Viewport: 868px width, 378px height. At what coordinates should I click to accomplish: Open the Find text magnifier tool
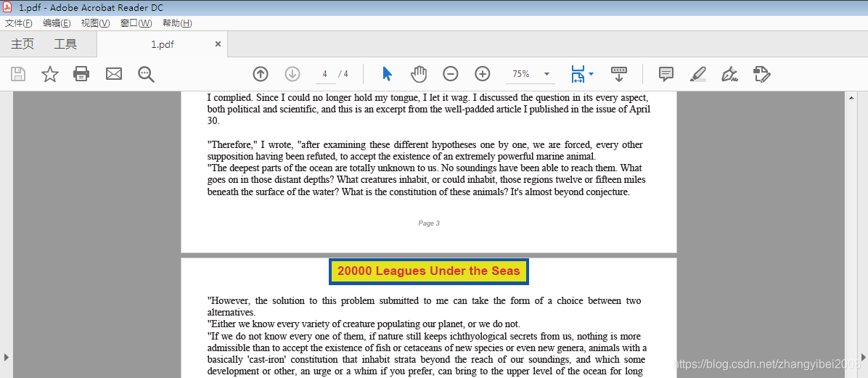pyautogui.click(x=146, y=73)
